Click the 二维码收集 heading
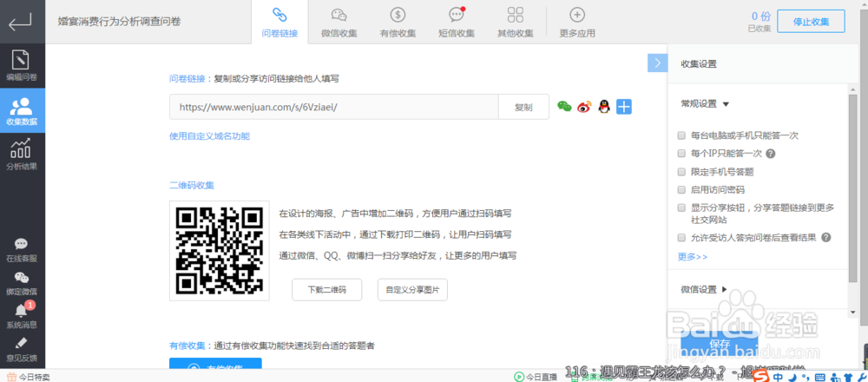 click(192, 185)
